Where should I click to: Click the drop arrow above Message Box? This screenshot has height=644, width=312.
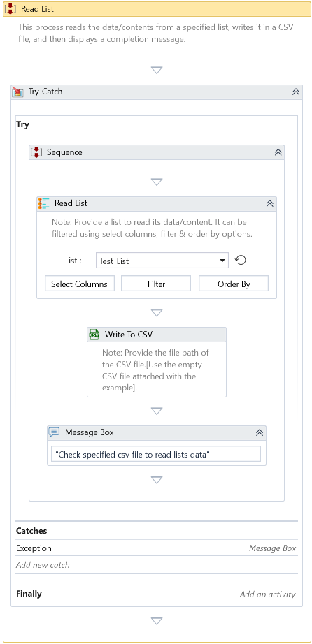click(157, 411)
